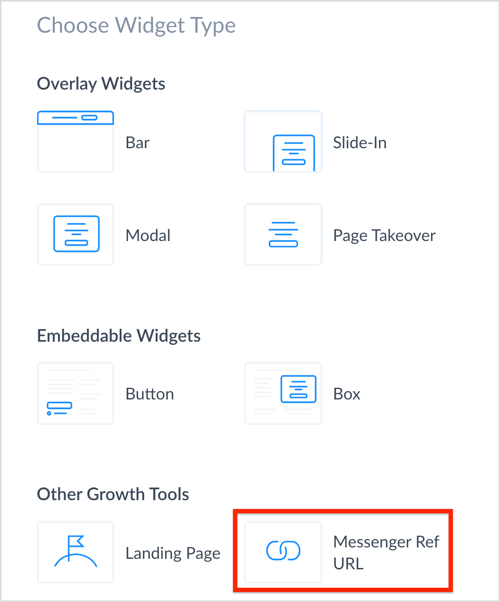
Task: Click the "Bar" label
Action: coord(137,142)
